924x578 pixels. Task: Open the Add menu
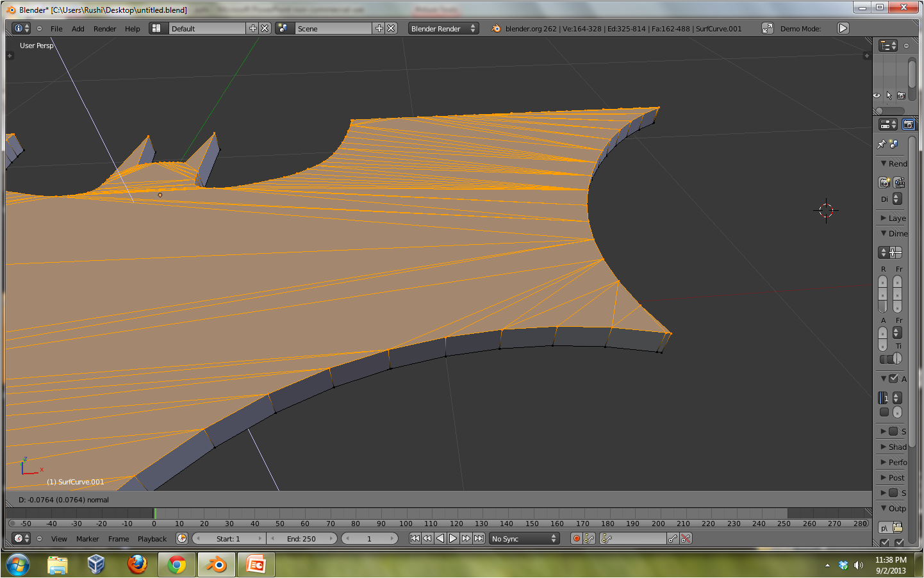[x=78, y=29]
